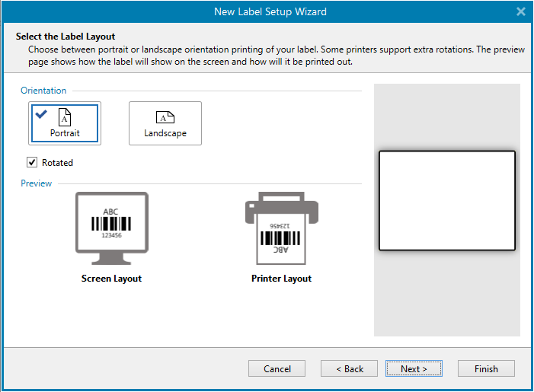Viewport: 534px width, 392px height.
Task: Uncheck the Rotated checkbox
Action: click(32, 162)
